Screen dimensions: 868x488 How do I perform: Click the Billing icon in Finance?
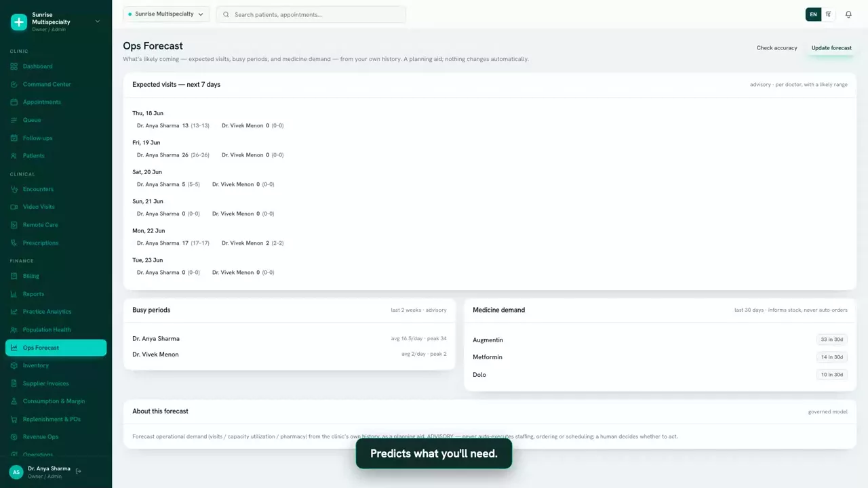tap(14, 276)
